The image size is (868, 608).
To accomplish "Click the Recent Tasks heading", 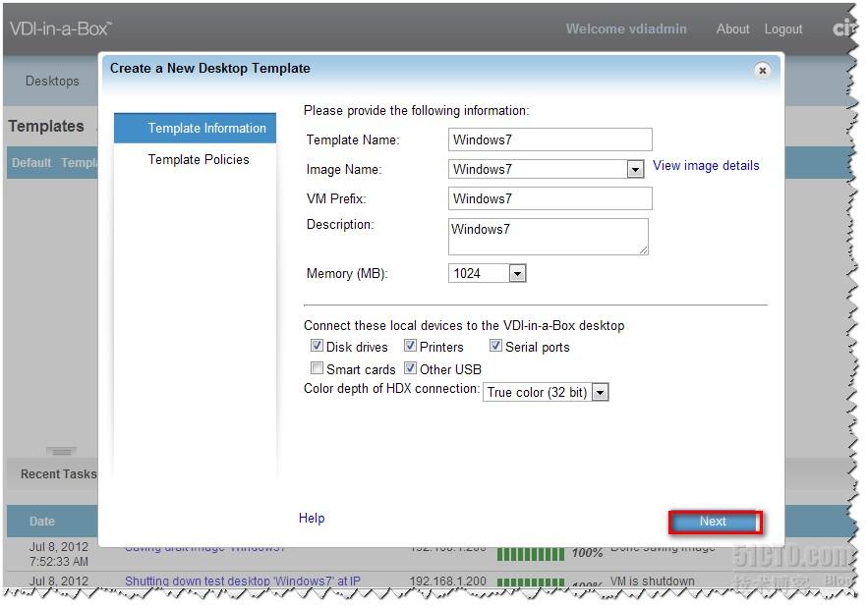I will (x=59, y=474).
